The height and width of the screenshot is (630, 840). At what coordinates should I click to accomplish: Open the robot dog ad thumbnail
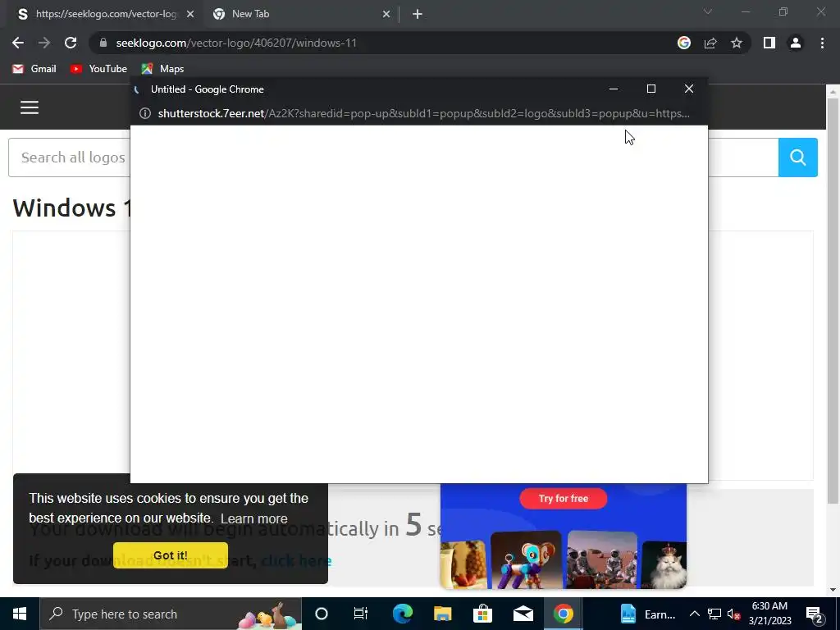(526, 559)
